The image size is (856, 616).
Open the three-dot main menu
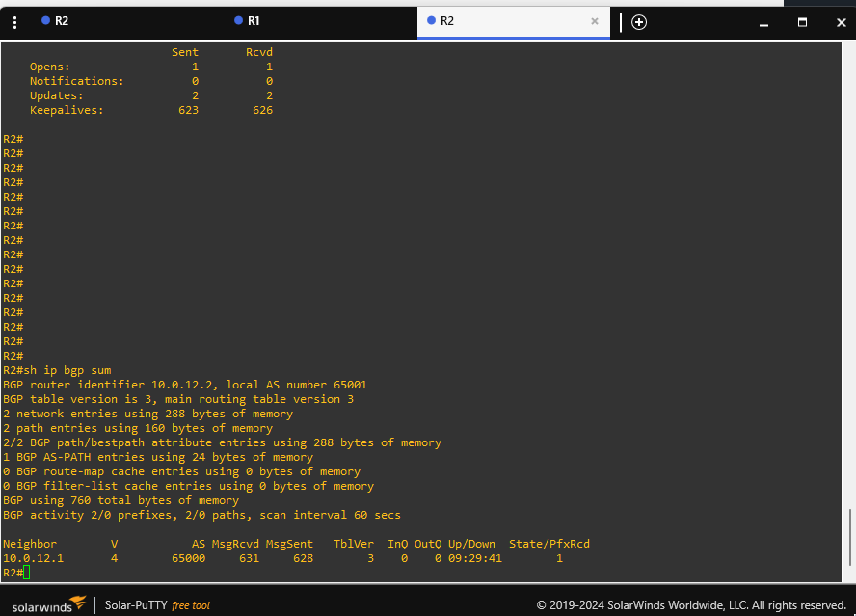[14, 22]
